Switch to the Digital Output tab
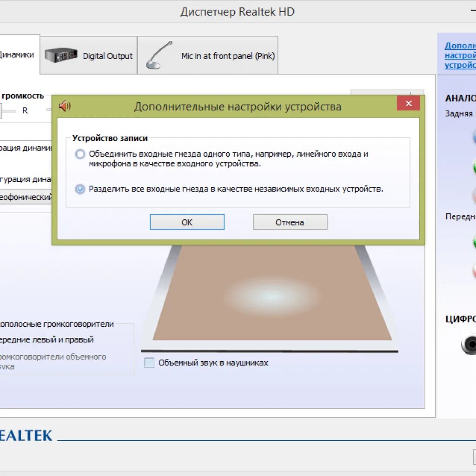476x476 pixels. pyautogui.click(x=89, y=55)
